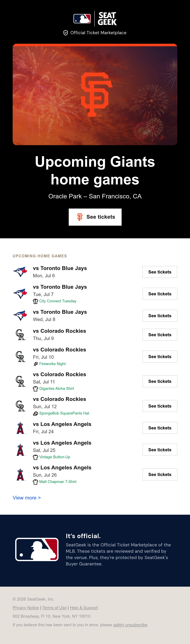This screenshot has height=644, width=190.
Task: See tickets for Rockies Fireworks Night game
Action: [x=160, y=357]
